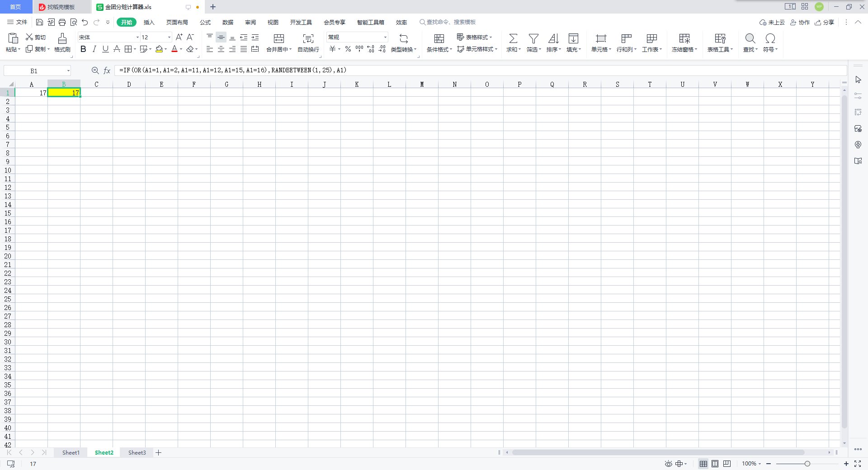Click zoom in plus button
This screenshot has height=470, width=868.
pyautogui.click(x=846, y=464)
